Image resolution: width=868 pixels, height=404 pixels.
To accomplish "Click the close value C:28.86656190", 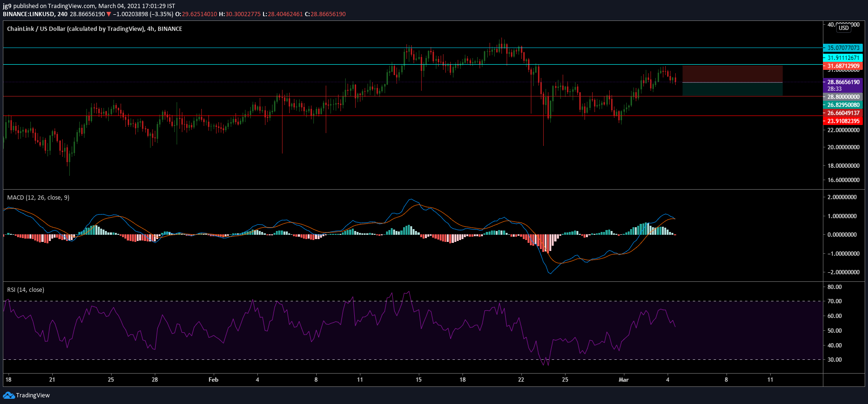I will [325, 14].
